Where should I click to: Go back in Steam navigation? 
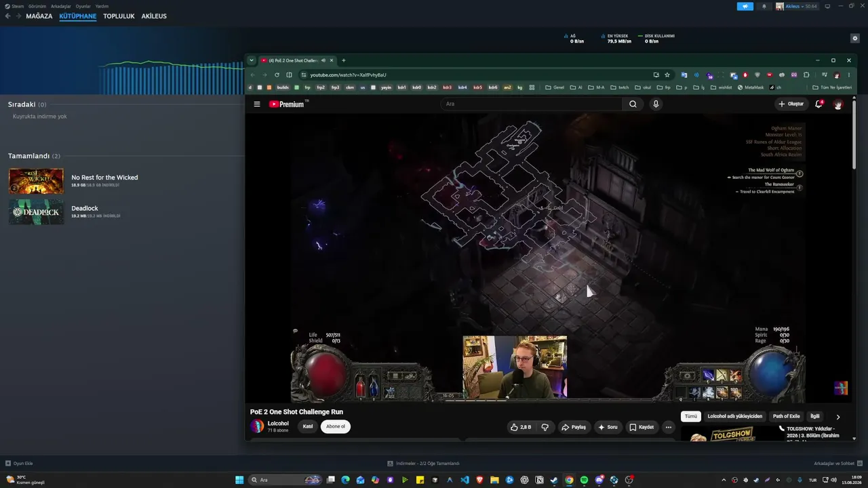[8, 16]
